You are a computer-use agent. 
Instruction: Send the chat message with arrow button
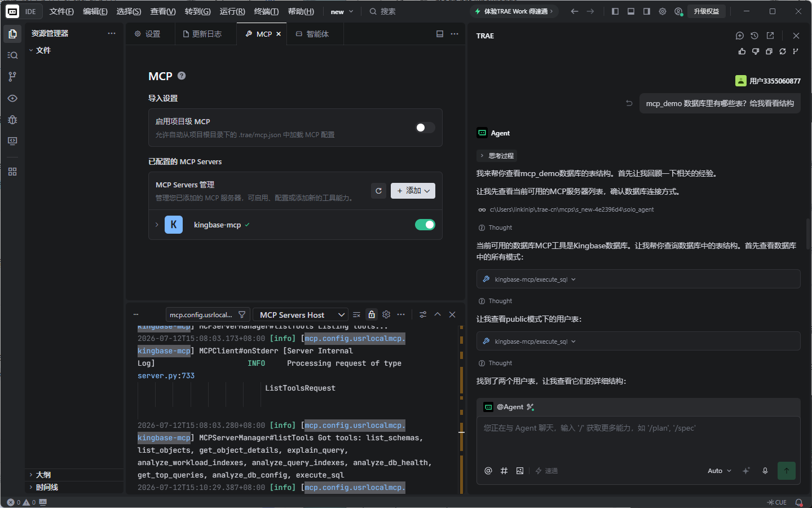pos(787,471)
